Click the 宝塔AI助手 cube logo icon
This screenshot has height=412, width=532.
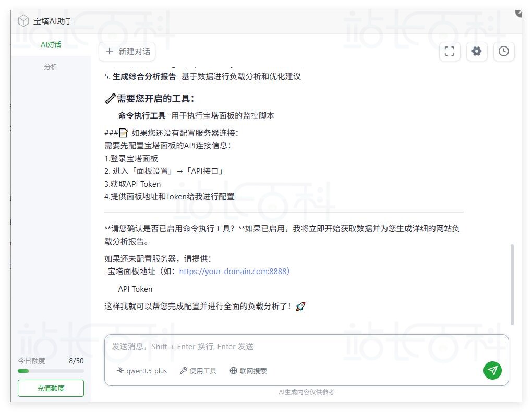coord(23,21)
